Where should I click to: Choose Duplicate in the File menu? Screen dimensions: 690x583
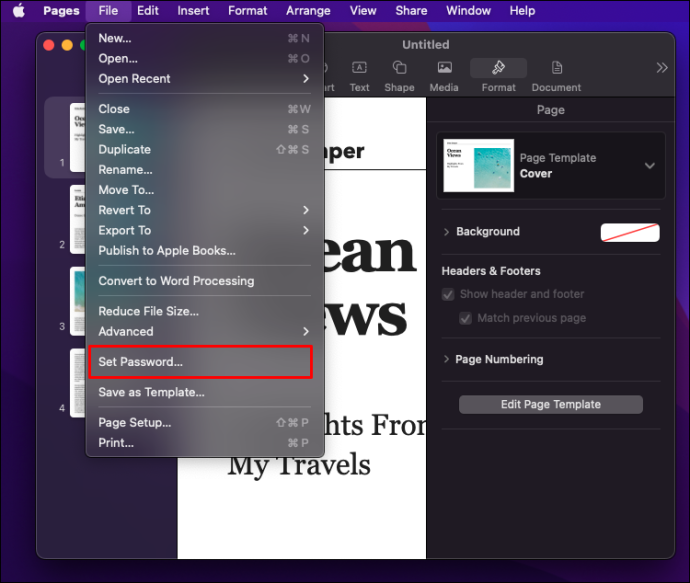[204, 150]
